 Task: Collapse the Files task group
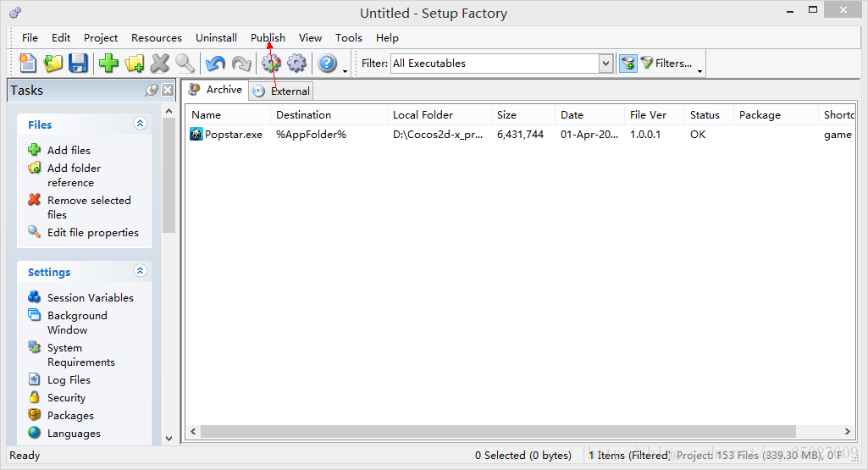(140, 124)
